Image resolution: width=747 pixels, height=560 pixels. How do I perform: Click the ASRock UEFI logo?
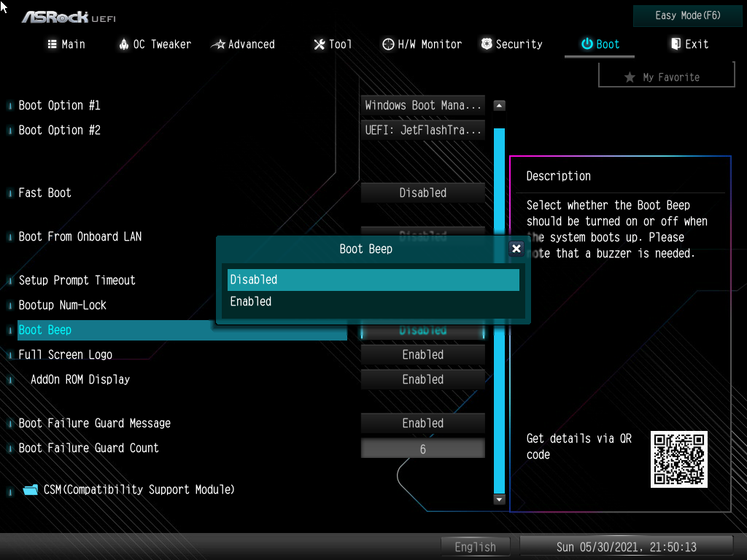click(x=69, y=17)
